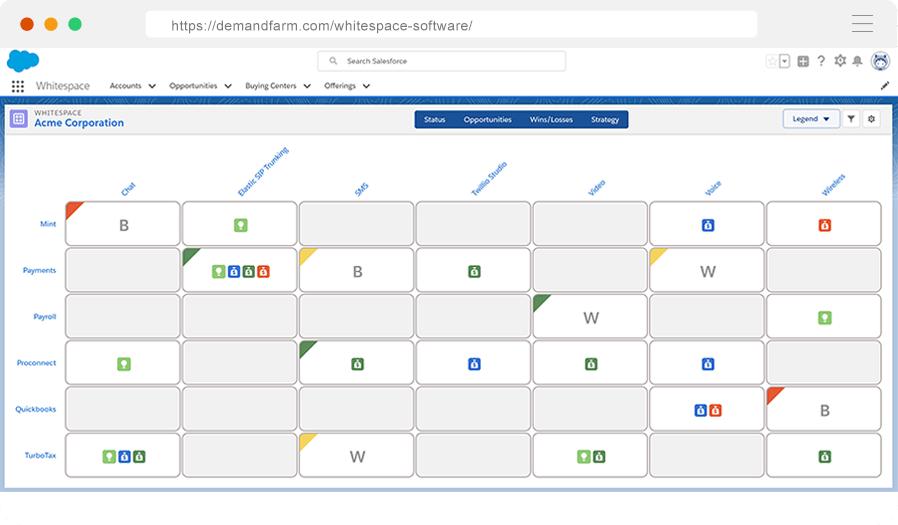Click green money bag in Proconnect Video cell
Screen dimensions: 898x525
point(591,364)
